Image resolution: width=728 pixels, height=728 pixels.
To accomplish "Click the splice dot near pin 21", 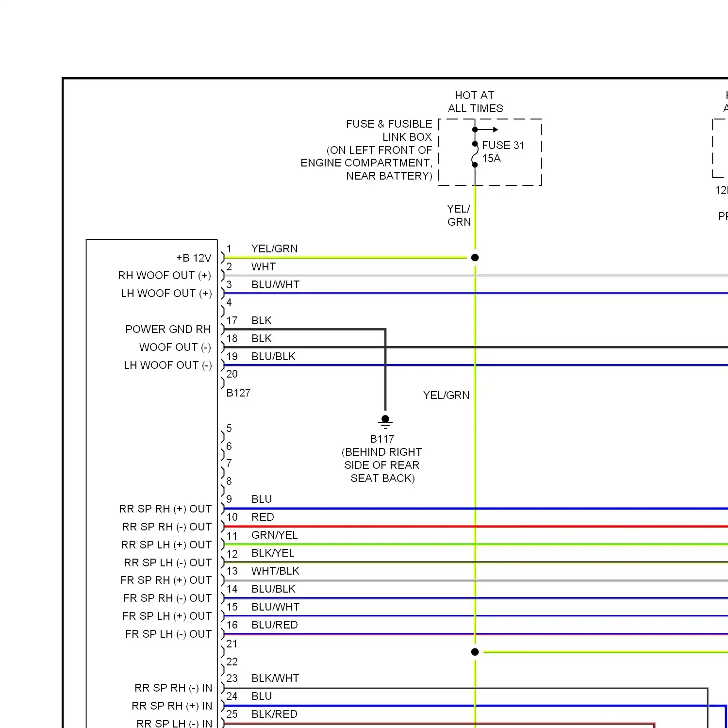I will pyautogui.click(x=475, y=652).
